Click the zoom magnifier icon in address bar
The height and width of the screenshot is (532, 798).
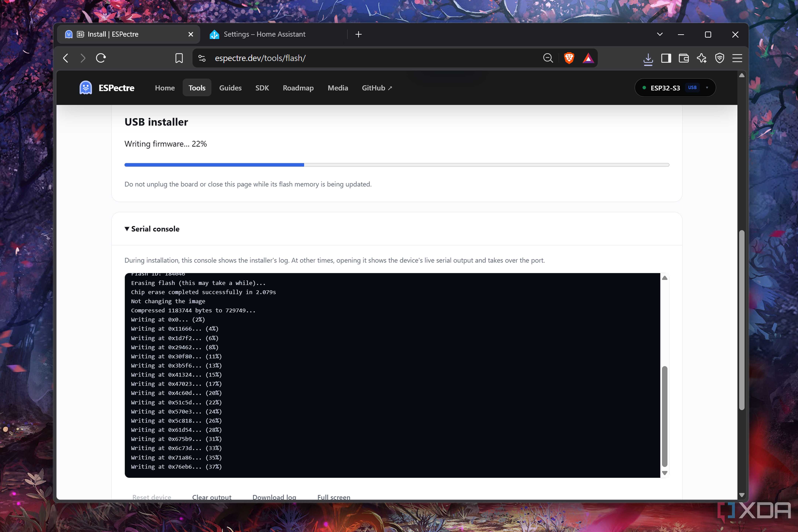coord(548,58)
